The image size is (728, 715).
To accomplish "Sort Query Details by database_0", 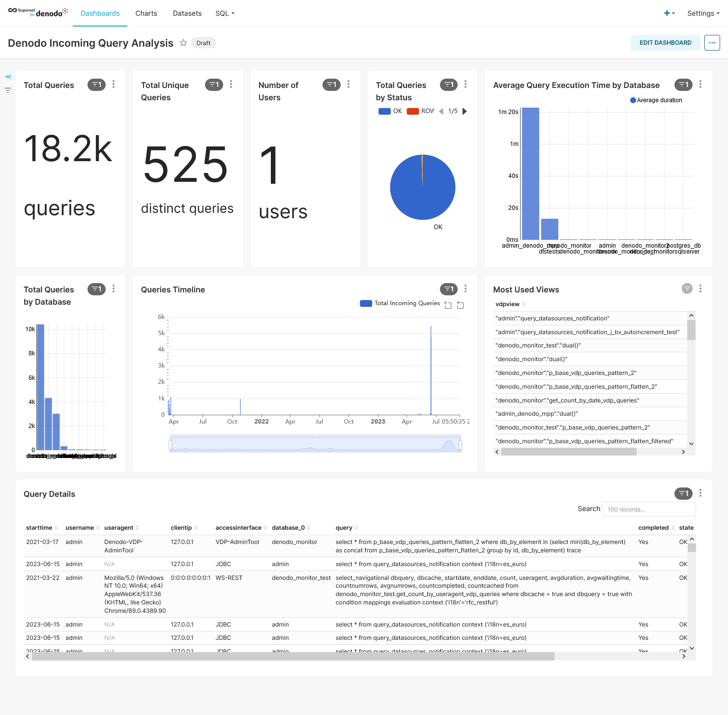I will click(291, 528).
